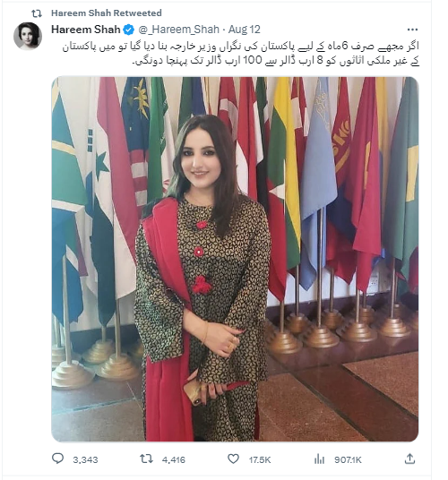Share the tweet via upload arrow icon
This screenshot has height=480, width=448.
pyautogui.click(x=409, y=459)
